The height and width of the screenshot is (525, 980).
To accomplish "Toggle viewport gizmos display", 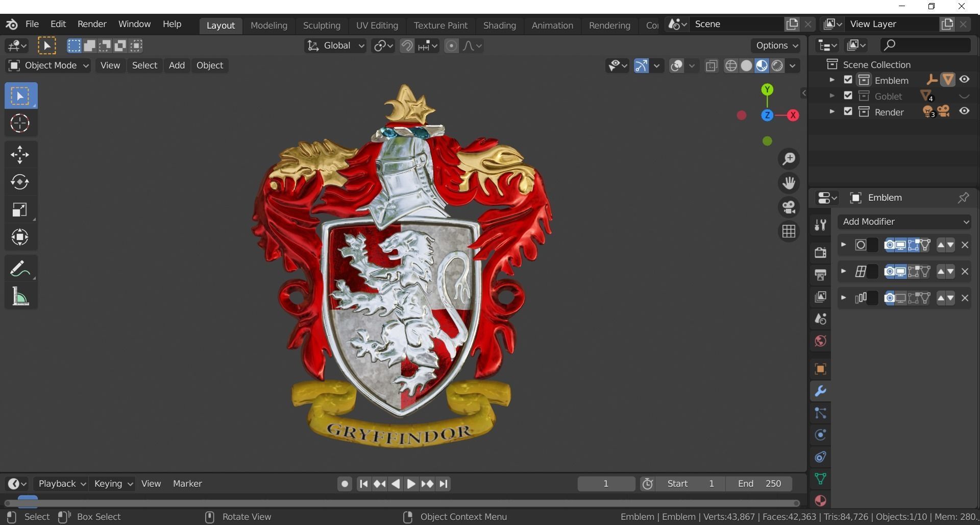I will coord(641,65).
